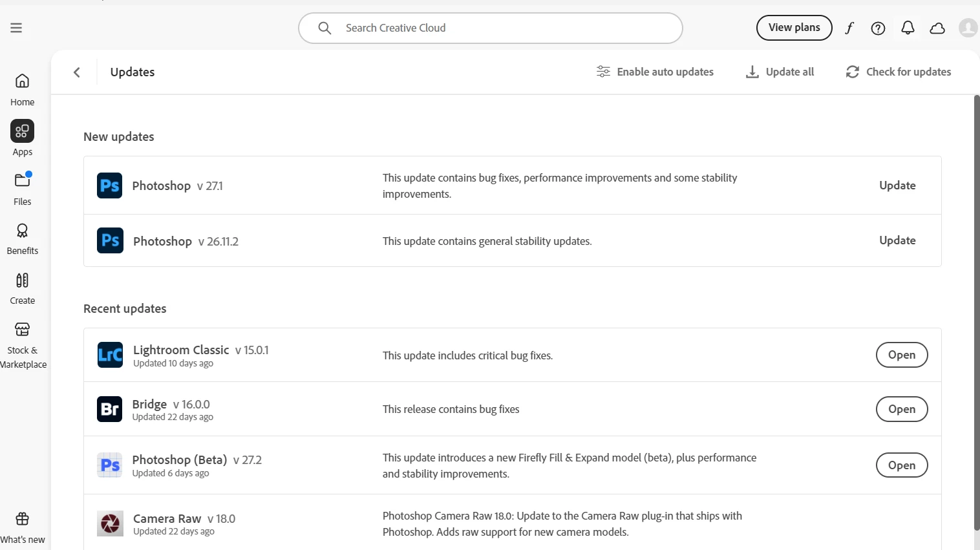
Task: Click the Lightroom Classic app icon
Action: click(x=110, y=355)
